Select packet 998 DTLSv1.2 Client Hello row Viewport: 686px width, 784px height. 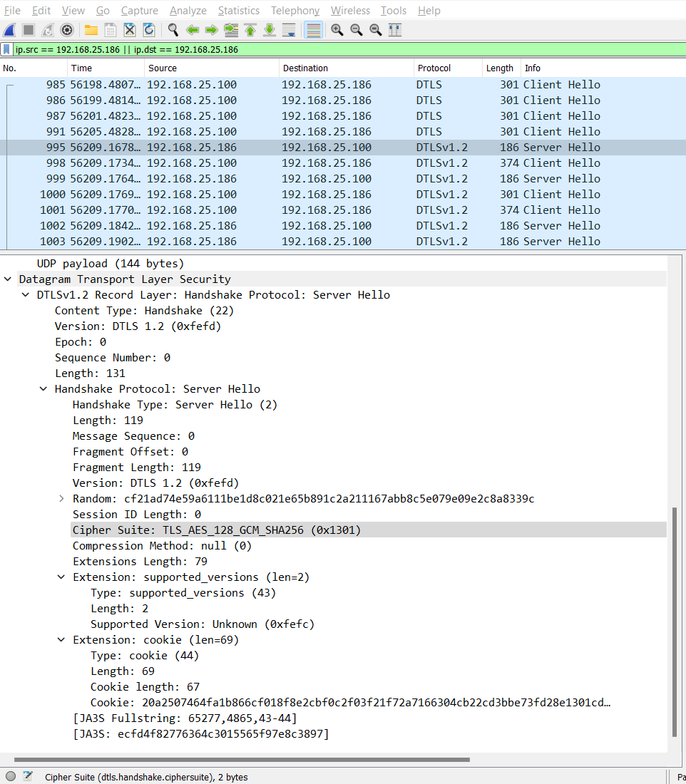pos(343,163)
